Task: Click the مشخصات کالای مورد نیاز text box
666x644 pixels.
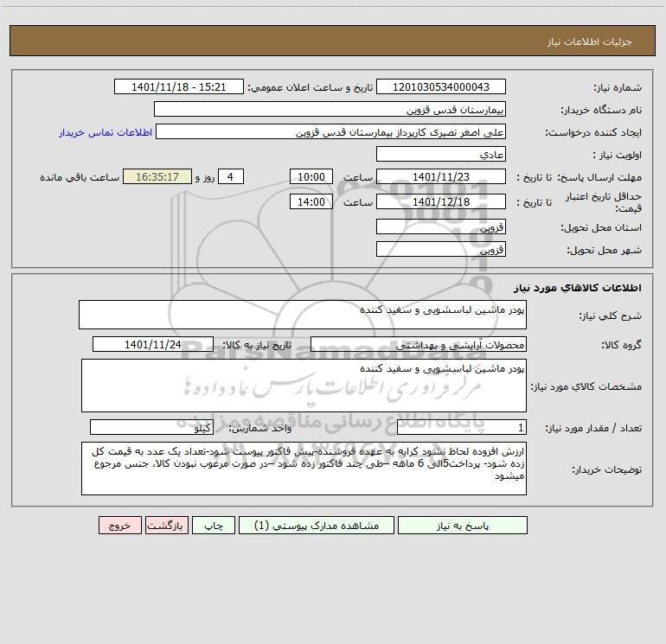Action: (x=304, y=386)
